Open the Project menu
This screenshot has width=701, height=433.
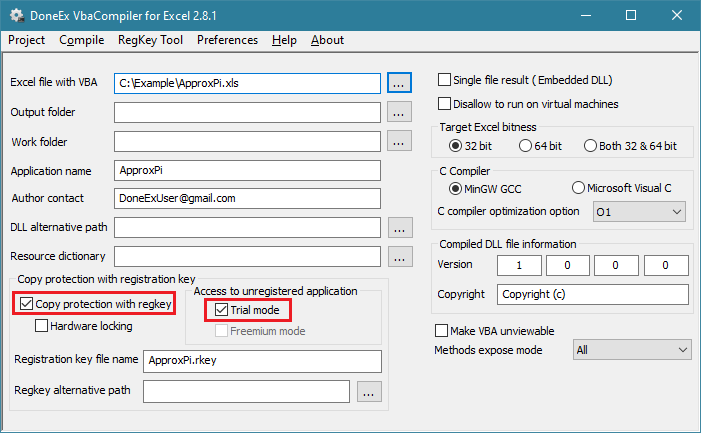coord(26,40)
